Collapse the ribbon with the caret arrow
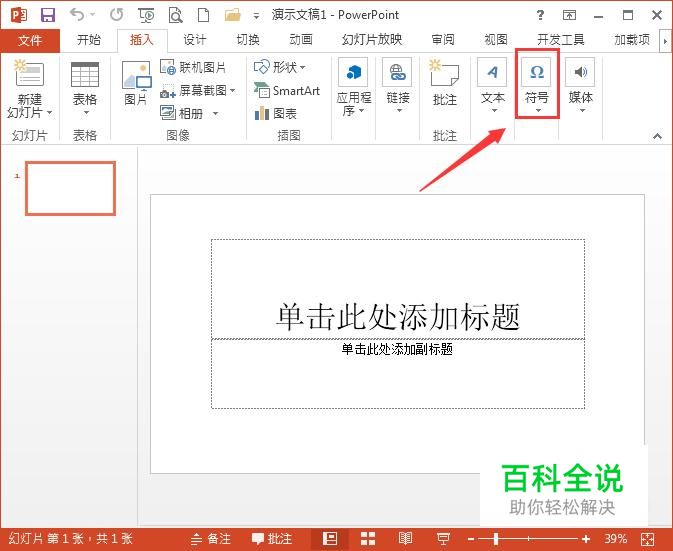The height and width of the screenshot is (551, 673). (x=657, y=136)
